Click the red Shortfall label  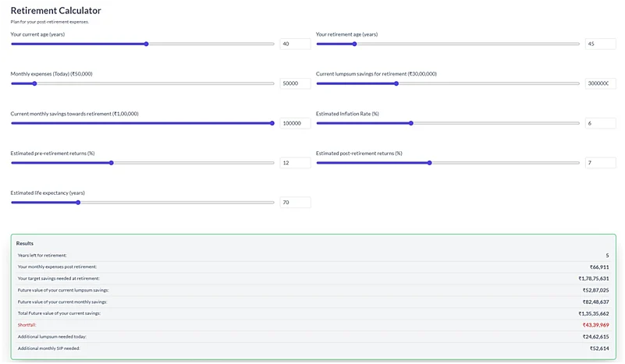[27, 325]
